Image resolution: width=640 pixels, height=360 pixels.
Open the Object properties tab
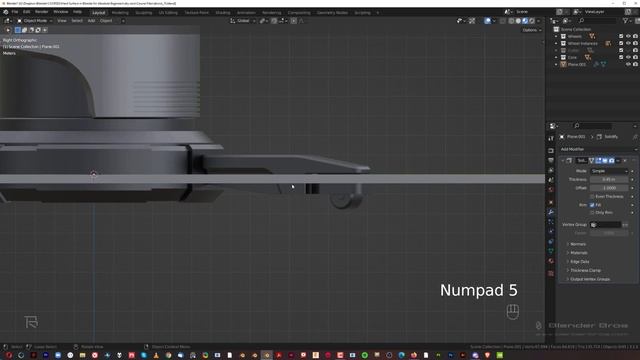(x=551, y=202)
